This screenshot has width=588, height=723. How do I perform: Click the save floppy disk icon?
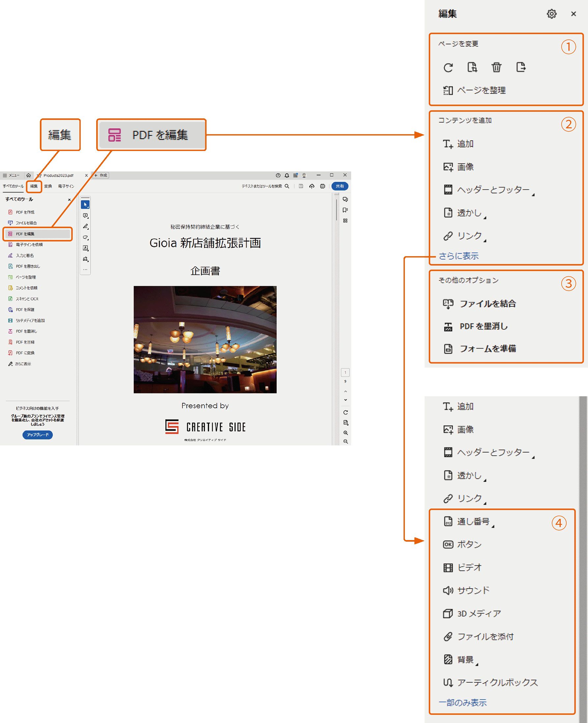[301, 186]
